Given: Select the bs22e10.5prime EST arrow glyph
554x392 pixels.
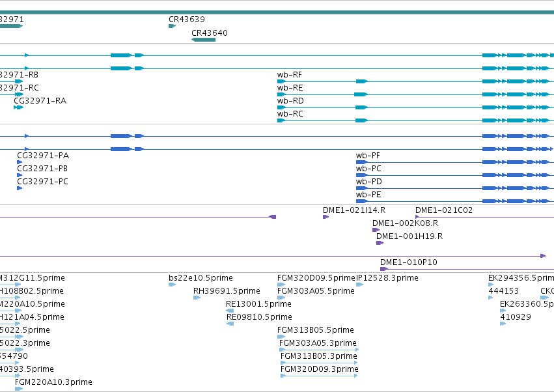Looking at the screenshot, I should coord(172,285).
